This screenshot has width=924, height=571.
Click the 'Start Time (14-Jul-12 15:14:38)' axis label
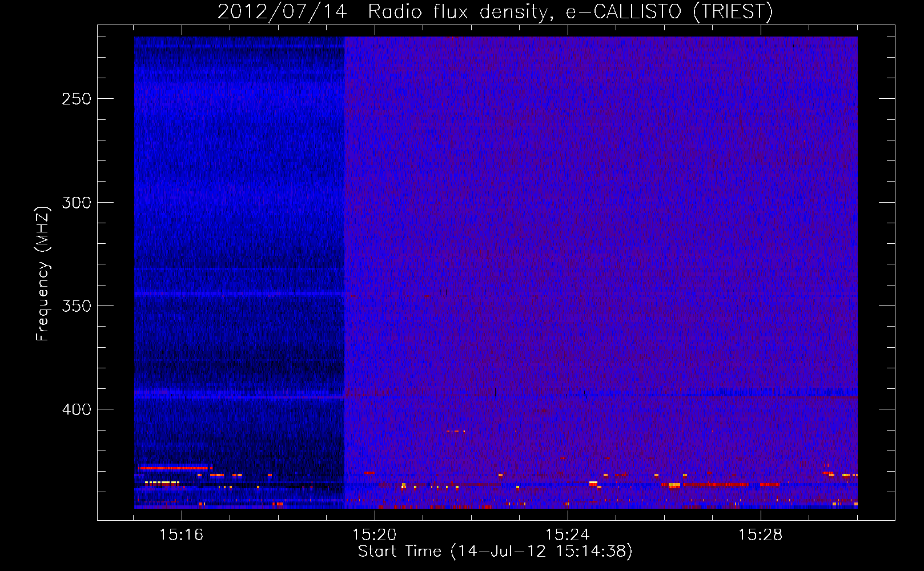pyautogui.click(x=495, y=552)
